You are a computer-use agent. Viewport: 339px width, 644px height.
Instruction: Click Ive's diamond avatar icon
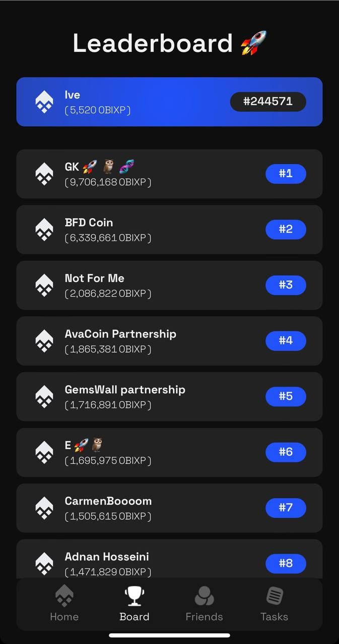(44, 101)
